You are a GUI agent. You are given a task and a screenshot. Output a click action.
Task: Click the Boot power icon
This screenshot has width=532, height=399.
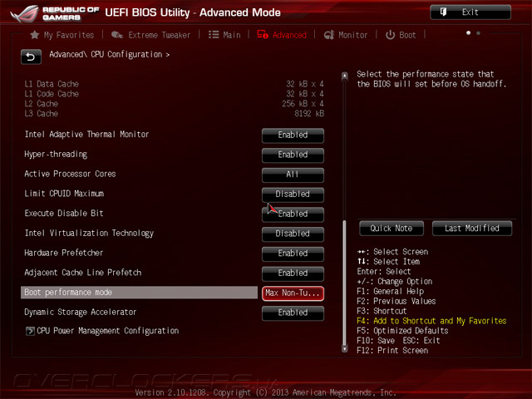[390, 35]
